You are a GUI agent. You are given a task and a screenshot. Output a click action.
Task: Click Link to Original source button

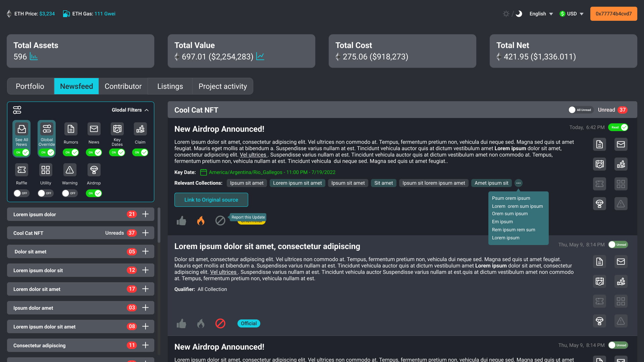(211, 200)
